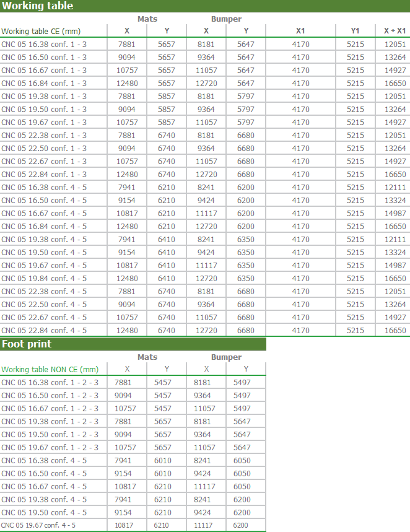Select row label 'CNC 05 19.67 conf. 1 - 3'
This screenshot has height=532, width=410.
pos(44,123)
